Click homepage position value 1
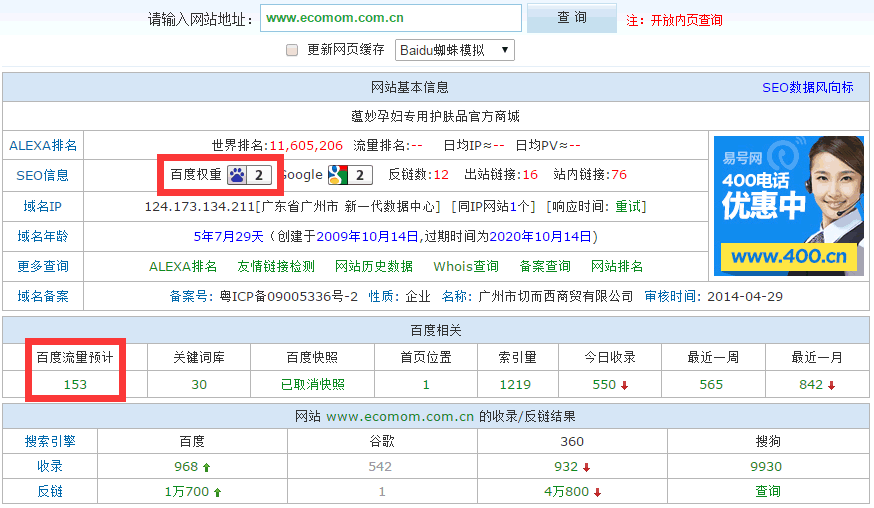874x508 pixels. [426, 385]
